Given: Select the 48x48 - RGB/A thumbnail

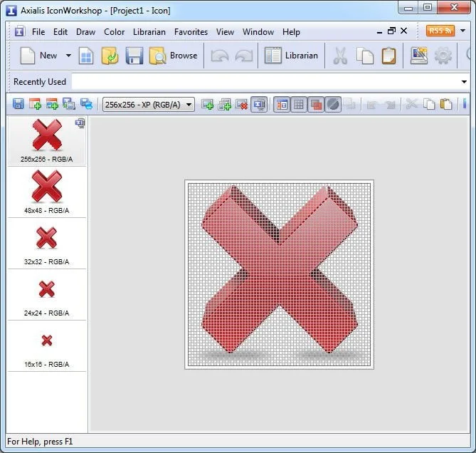Looking at the screenshot, I should coord(47,192).
